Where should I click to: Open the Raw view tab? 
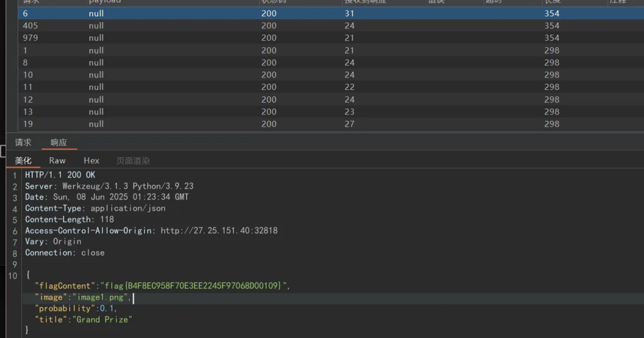(57, 161)
